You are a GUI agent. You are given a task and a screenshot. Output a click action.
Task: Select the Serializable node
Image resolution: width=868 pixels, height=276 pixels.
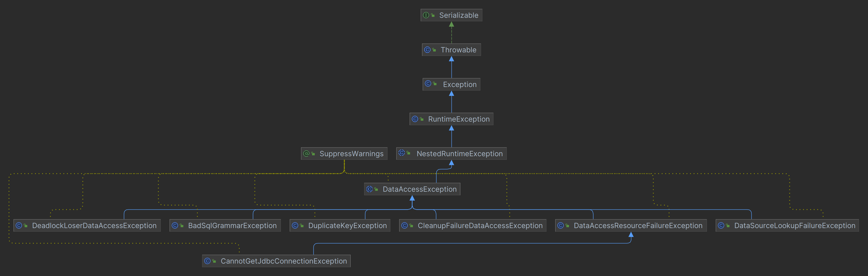tap(458, 15)
